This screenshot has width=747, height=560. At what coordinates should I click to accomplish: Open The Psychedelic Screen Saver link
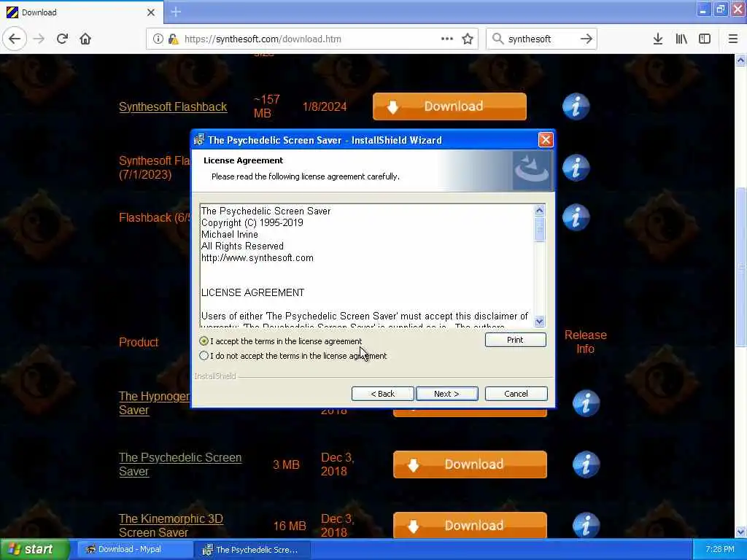[x=180, y=464]
